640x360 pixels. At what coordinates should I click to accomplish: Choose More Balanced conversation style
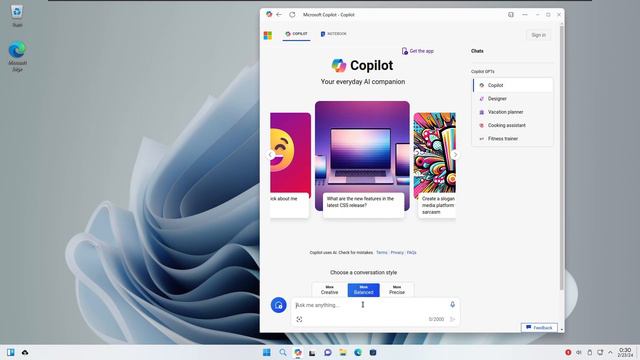click(363, 290)
